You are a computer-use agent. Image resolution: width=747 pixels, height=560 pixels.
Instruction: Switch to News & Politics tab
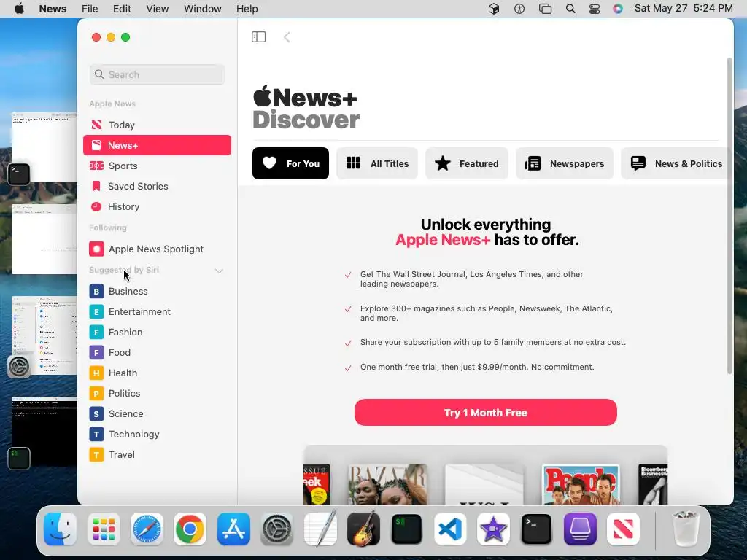tap(676, 163)
